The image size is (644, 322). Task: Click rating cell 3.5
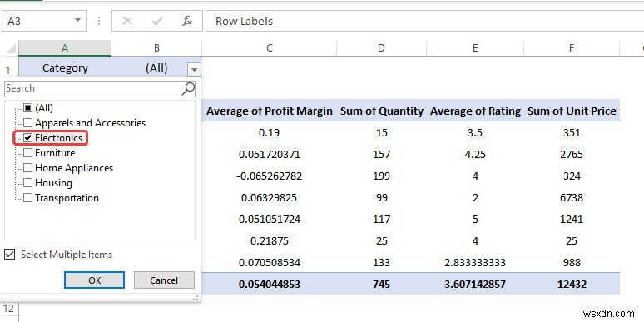click(475, 132)
